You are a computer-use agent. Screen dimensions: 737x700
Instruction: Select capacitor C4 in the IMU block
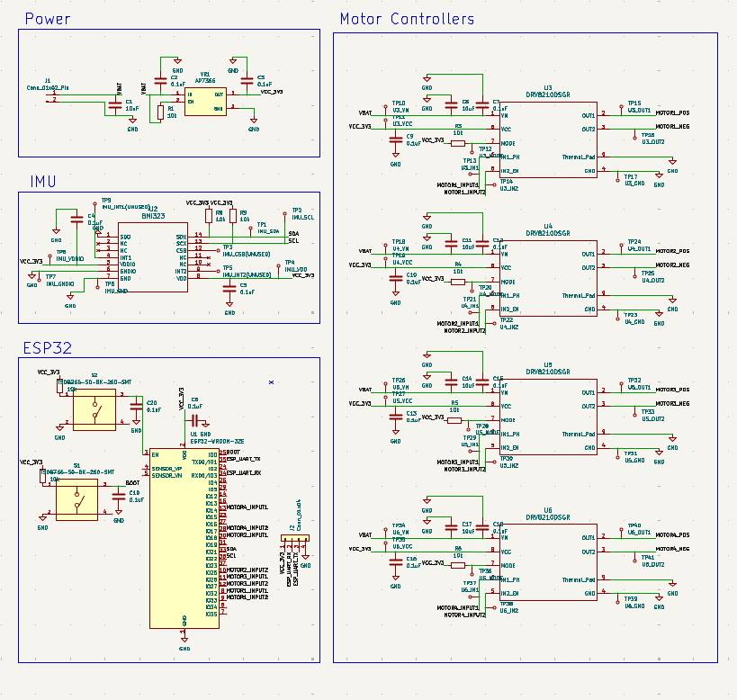click(x=76, y=220)
